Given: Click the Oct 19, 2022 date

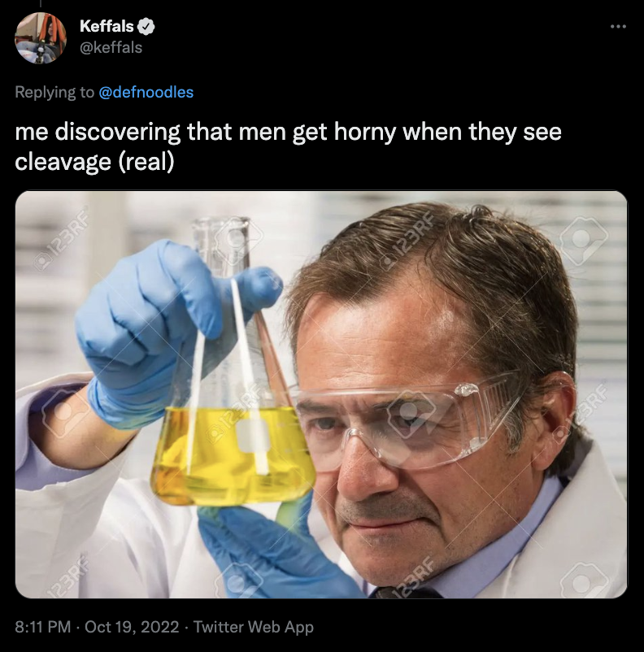Looking at the screenshot, I should [x=132, y=627].
